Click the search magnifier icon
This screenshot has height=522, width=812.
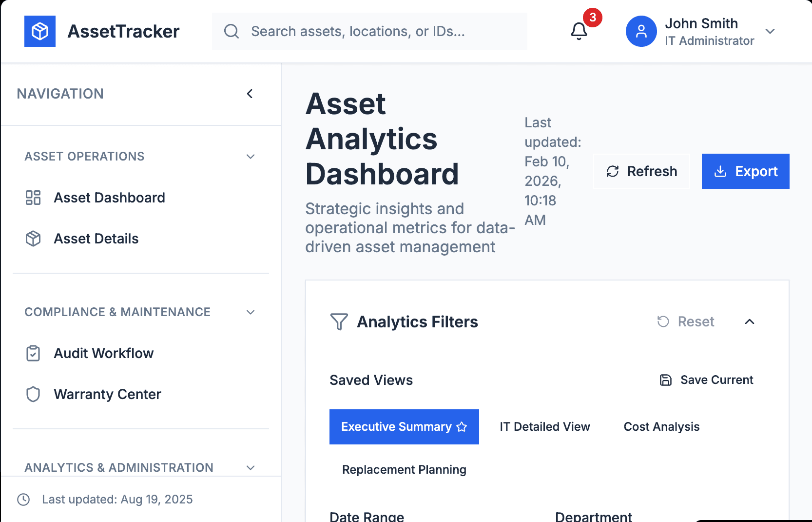coord(232,31)
